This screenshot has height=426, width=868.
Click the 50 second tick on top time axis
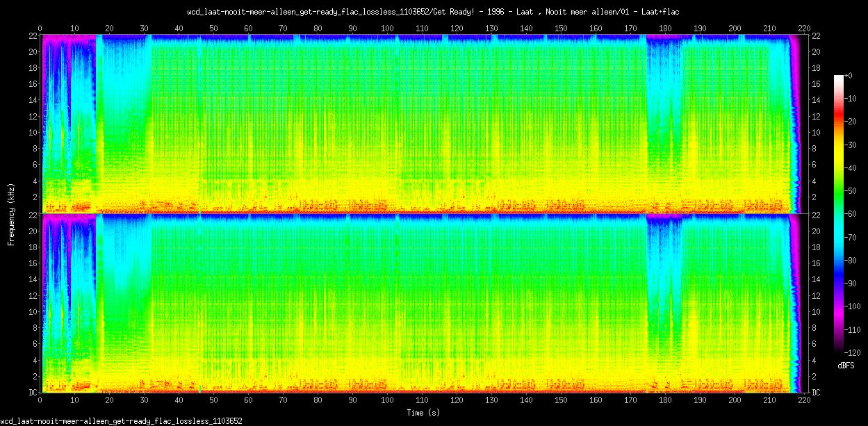(213, 28)
